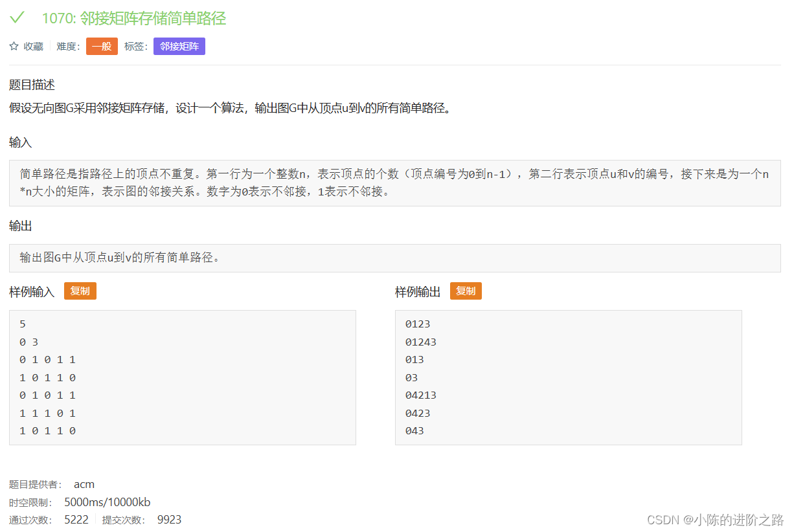The width and height of the screenshot is (794, 532).
Task: Click sample output line 0423
Action: point(418,413)
